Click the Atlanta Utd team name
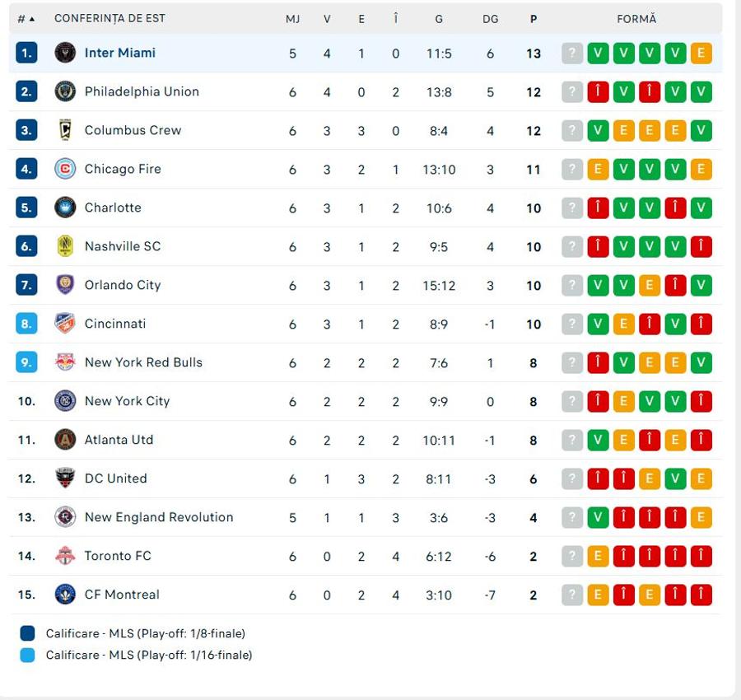The width and height of the screenshot is (741, 700). [119, 440]
